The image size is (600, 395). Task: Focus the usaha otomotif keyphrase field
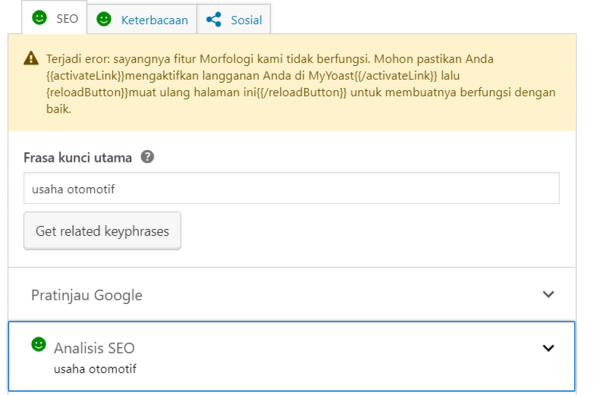[x=291, y=188]
